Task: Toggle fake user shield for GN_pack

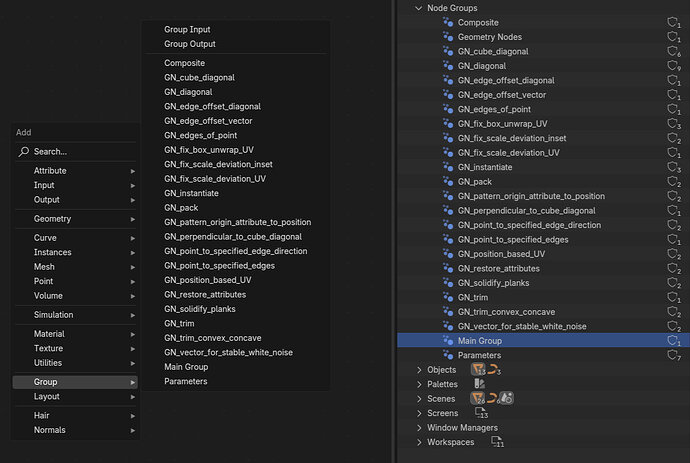Action: coord(673,182)
